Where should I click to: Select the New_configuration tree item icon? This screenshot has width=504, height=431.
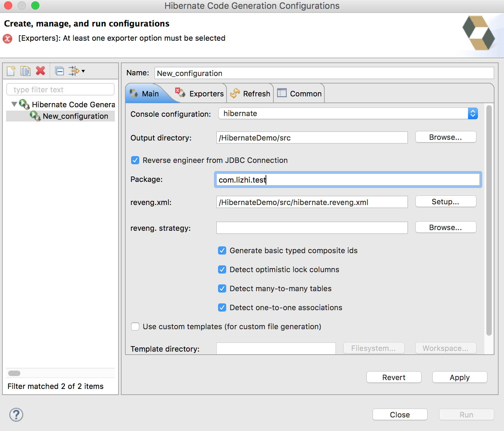[35, 116]
